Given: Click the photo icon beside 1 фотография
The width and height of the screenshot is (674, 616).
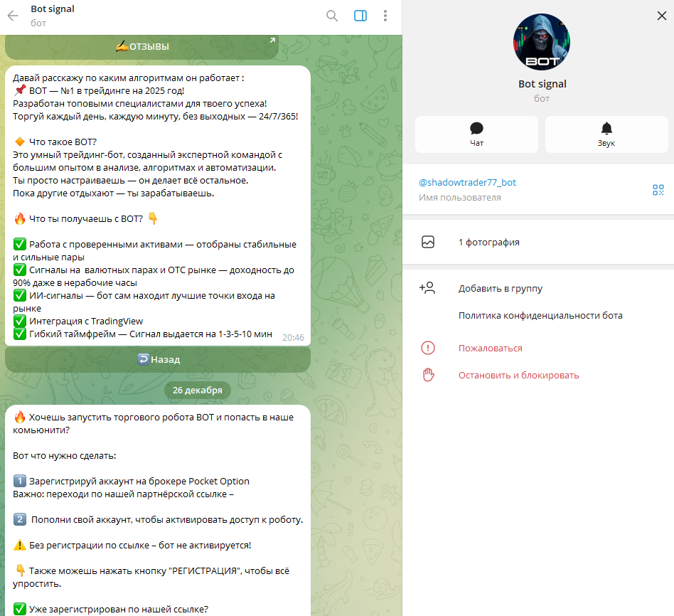Looking at the screenshot, I should [x=428, y=242].
